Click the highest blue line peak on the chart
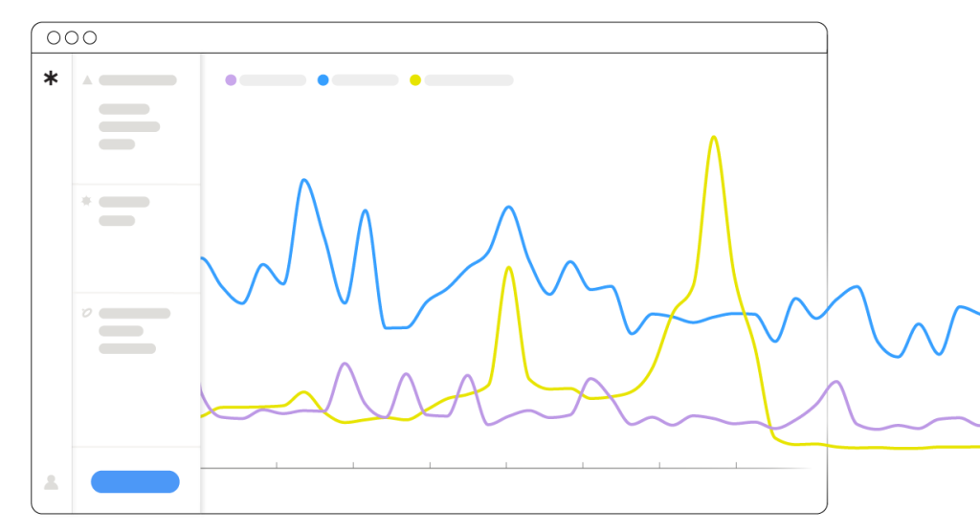This screenshot has height=532, width=980. [304, 180]
